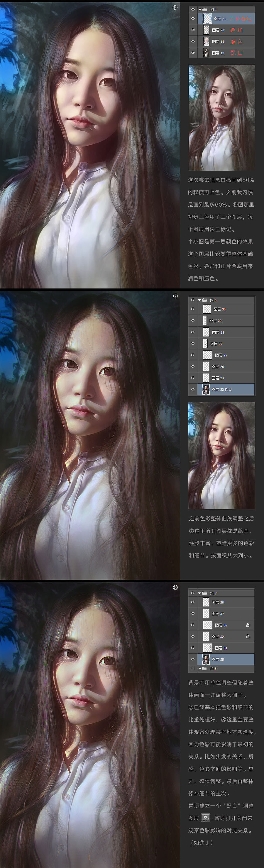Collapse the 组 1 group triangle
Viewport: 264px width, 868px height.
pos(200,10)
